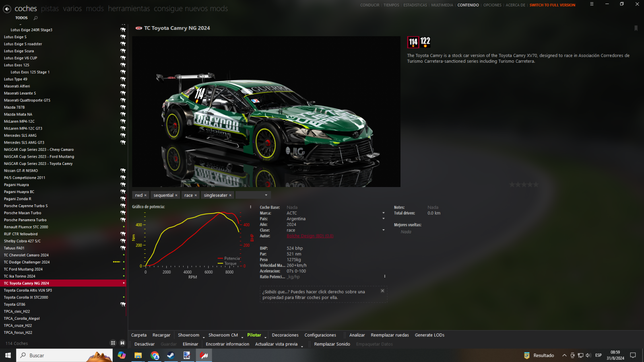Open Steam from the taskbar

click(x=171, y=355)
